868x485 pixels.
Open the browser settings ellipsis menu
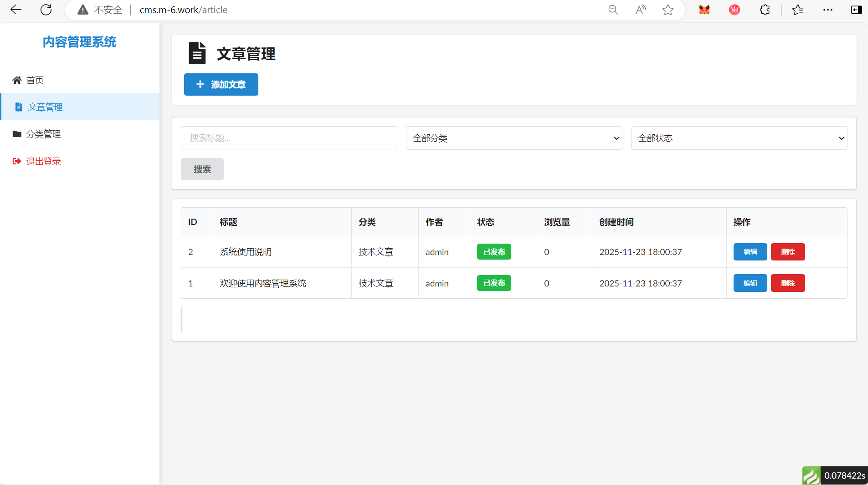(x=828, y=10)
